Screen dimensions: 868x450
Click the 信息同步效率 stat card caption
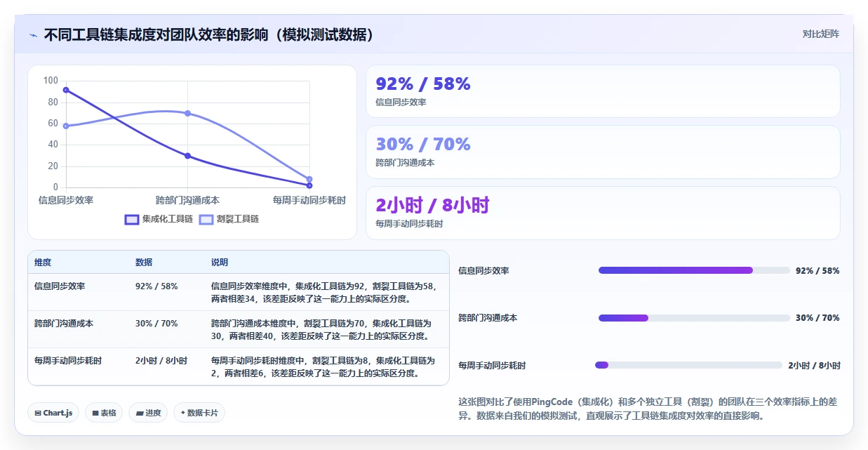[x=401, y=102]
